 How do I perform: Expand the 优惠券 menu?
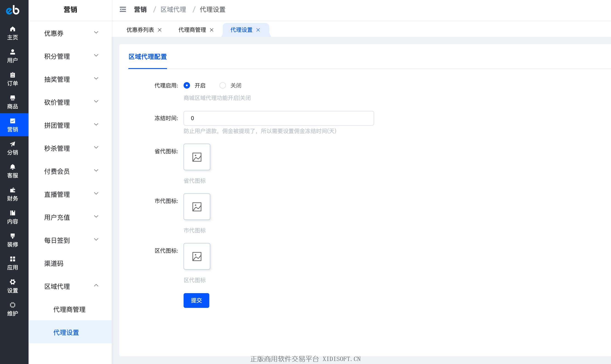[70, 33]
